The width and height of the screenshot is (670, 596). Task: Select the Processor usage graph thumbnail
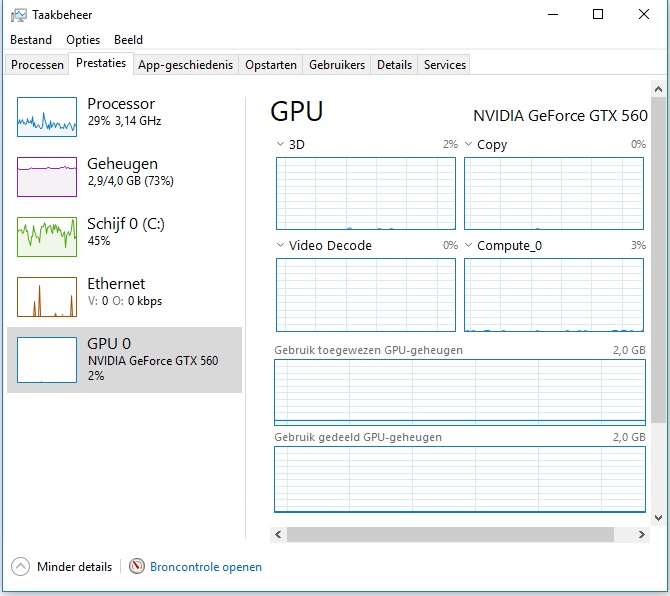pos(47,117)
